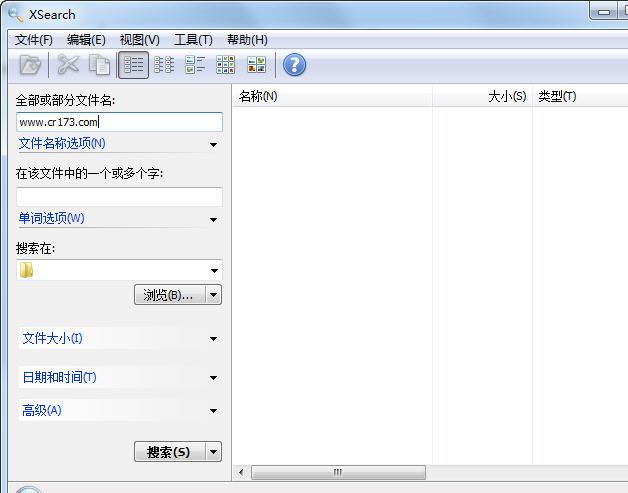Switch to the small icons grid view
Screen dimensions: 628x493
click(x=226, y=65)
